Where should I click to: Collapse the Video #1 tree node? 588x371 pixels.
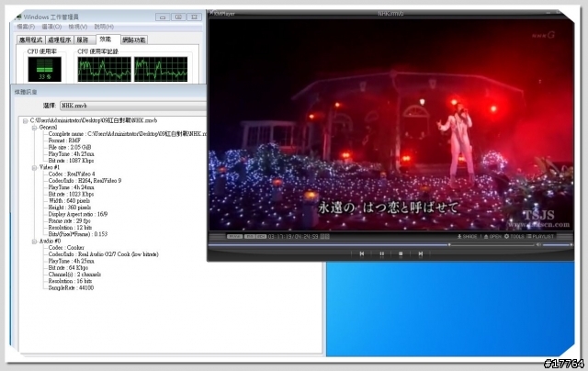pyautogui.click(x=34, y=167)
